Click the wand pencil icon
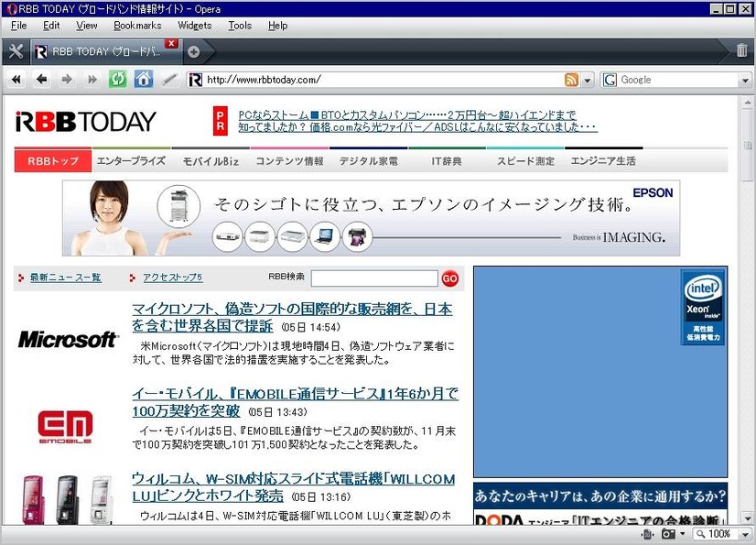Screen dimensions: 756x545 point(169,79)
